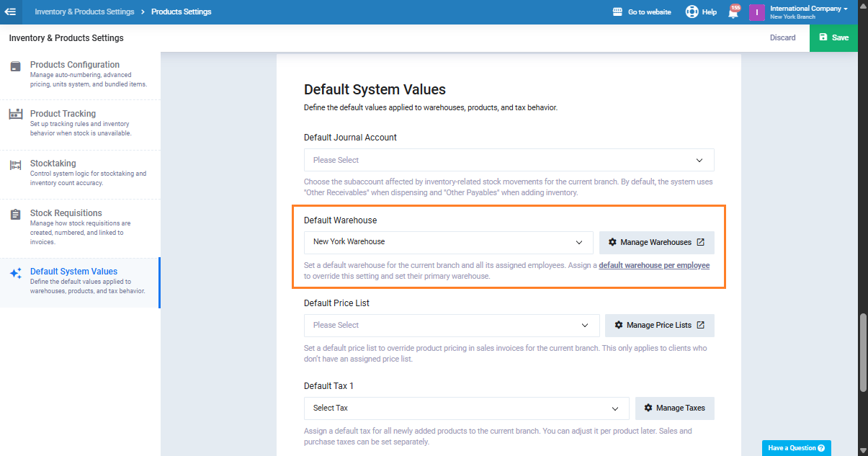Click the purple company avatar icon
The height and width of the screenshot is (456, 868).
coord(756,12)
